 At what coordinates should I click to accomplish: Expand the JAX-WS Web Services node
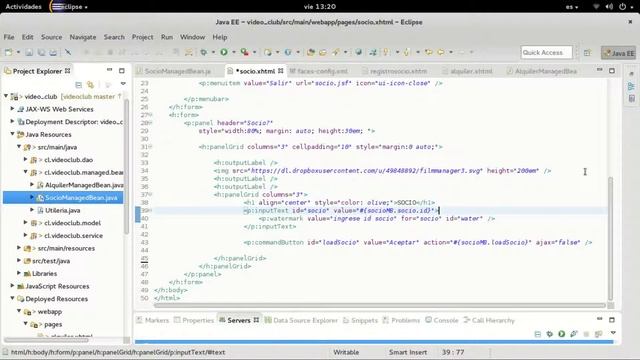(x=12, y=109)
